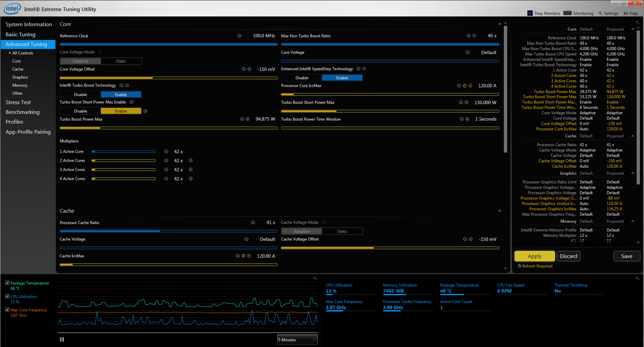
Task: Reset Core Voltage Offset using its X icon
Action: tap(249, 69)
